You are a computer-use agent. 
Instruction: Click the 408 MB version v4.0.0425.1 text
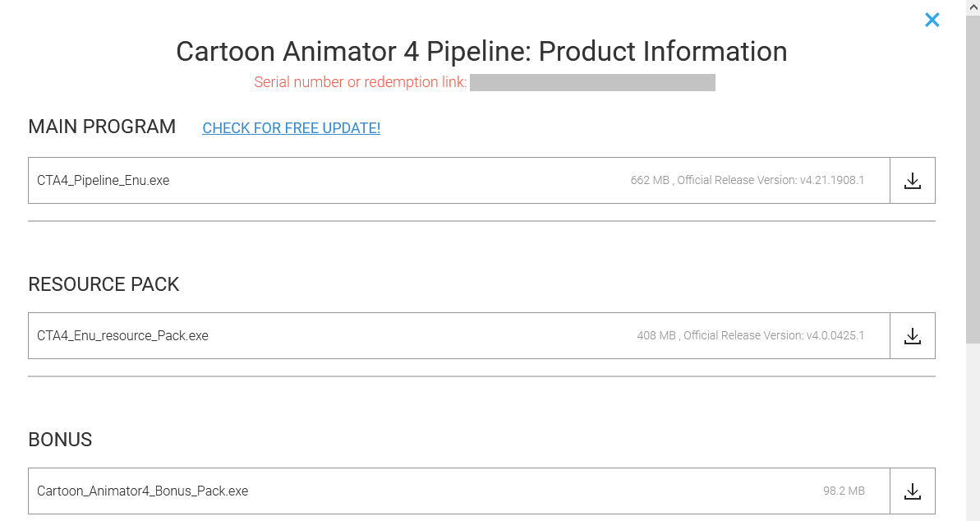pyautogui.click(x=750, y=336)
